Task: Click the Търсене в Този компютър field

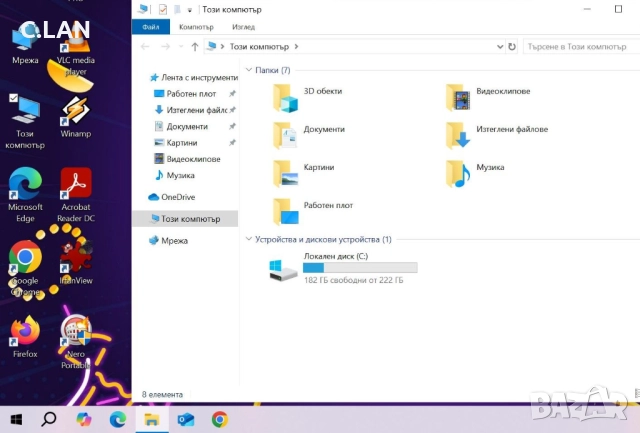Action: pyautogui.click(x=581, y=47)
